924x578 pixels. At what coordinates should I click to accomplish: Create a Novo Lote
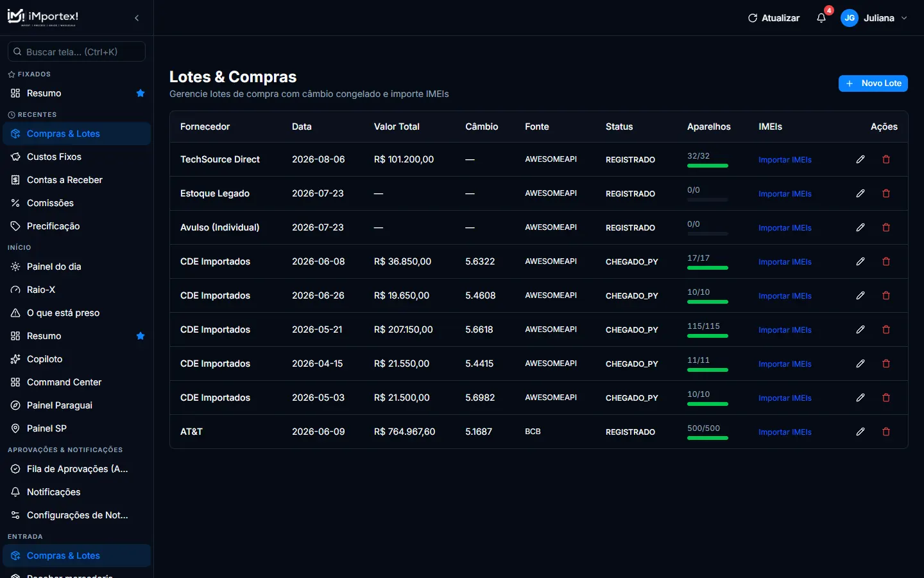(x=873, y=83)
